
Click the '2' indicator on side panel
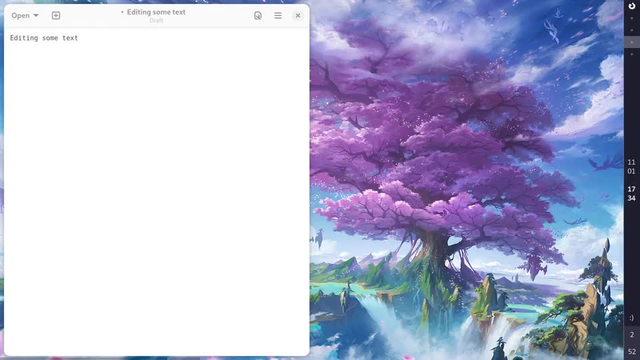point(632,335)
